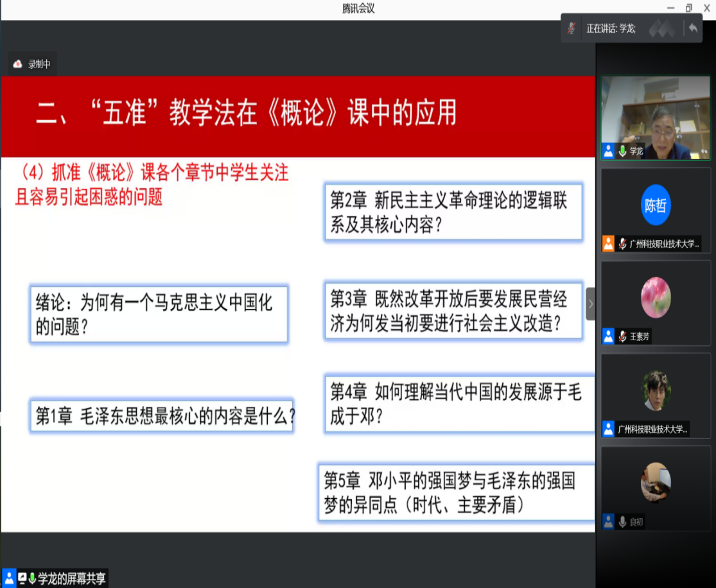Click the cloud recording icon
The image size is (716, 588).
tap(18, 64)
